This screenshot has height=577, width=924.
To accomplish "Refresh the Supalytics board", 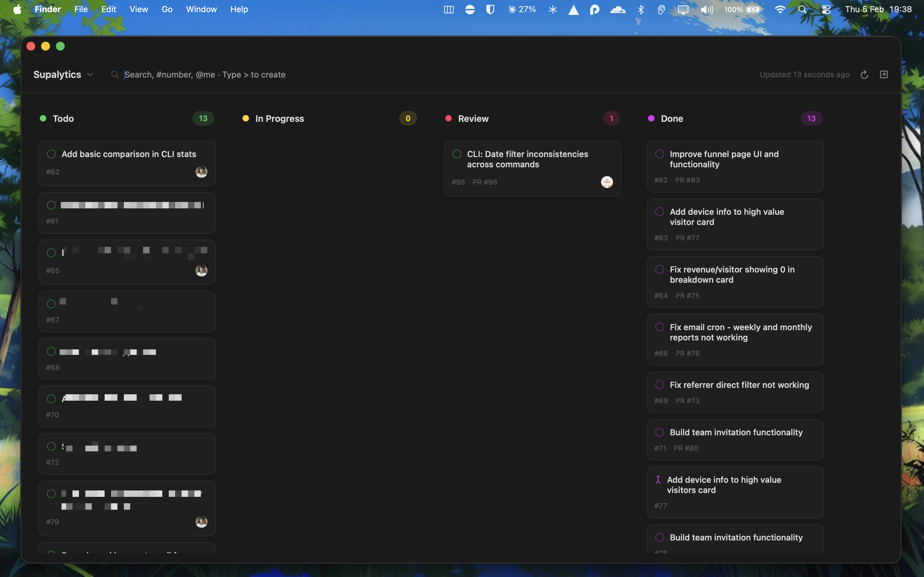I will (864, 74).
